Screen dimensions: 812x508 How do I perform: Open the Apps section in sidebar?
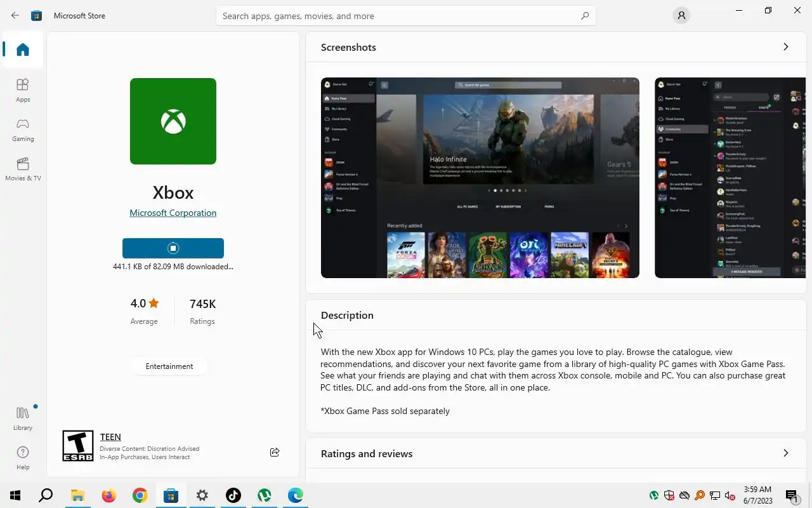[x=23, y=90]
